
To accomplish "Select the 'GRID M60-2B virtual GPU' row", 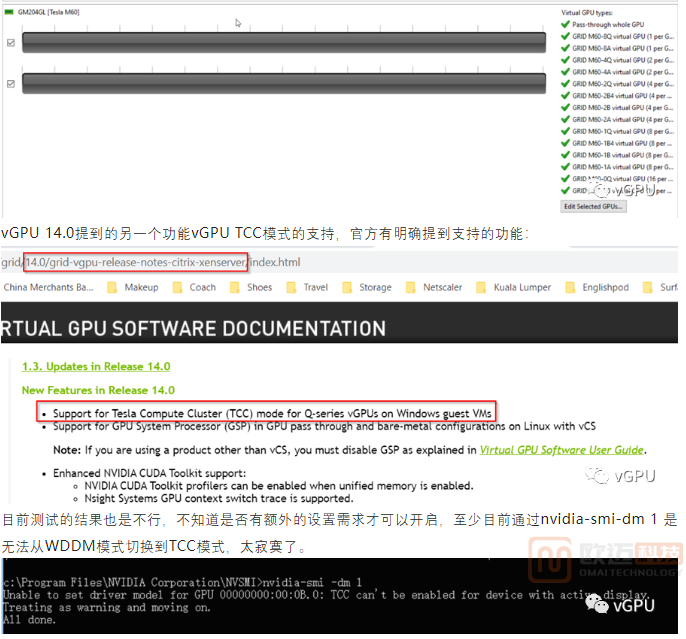I will (618, 107).
